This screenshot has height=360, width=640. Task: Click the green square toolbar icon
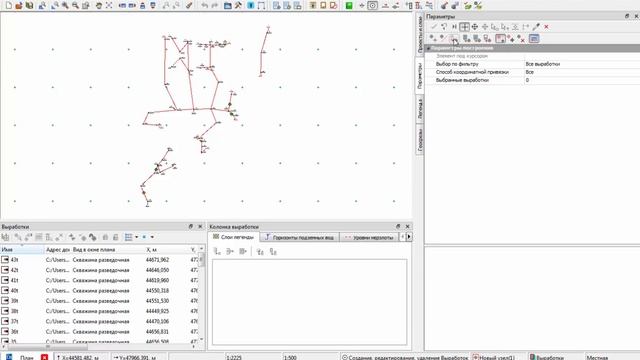click(349, 6)
